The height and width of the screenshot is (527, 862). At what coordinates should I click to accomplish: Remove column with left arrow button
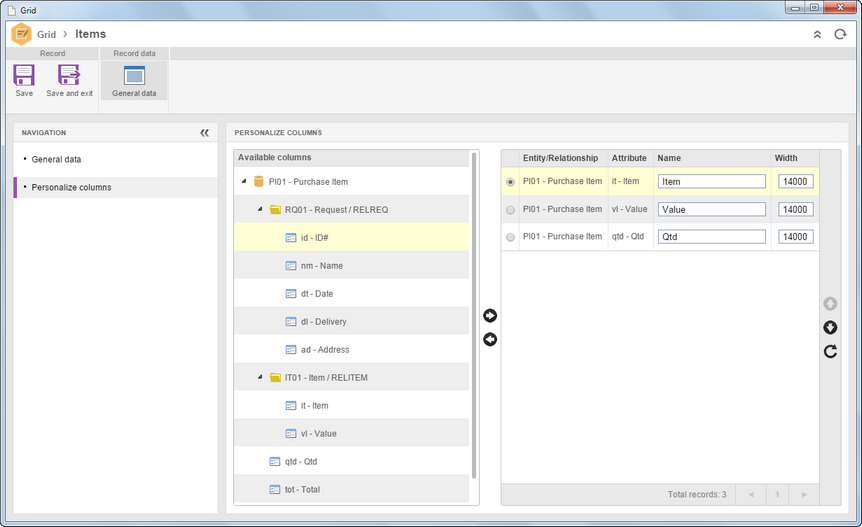[490, 340]
